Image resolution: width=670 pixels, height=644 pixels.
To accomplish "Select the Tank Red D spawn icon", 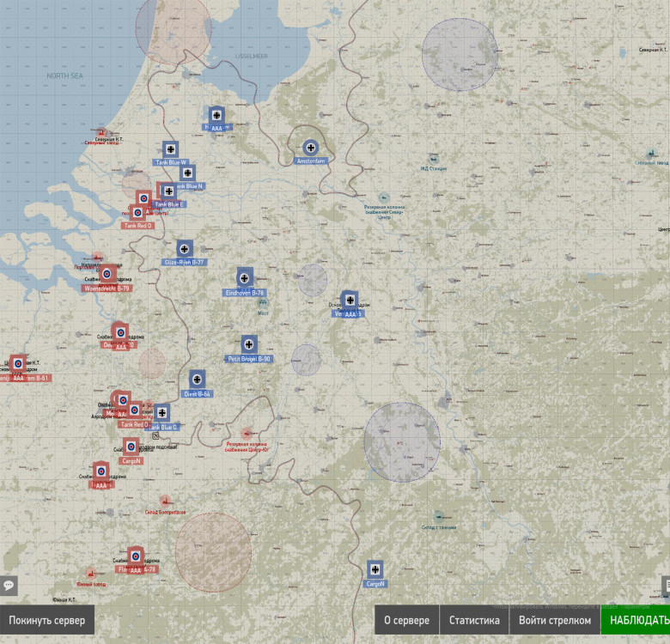I will click(x=137, y=213).
